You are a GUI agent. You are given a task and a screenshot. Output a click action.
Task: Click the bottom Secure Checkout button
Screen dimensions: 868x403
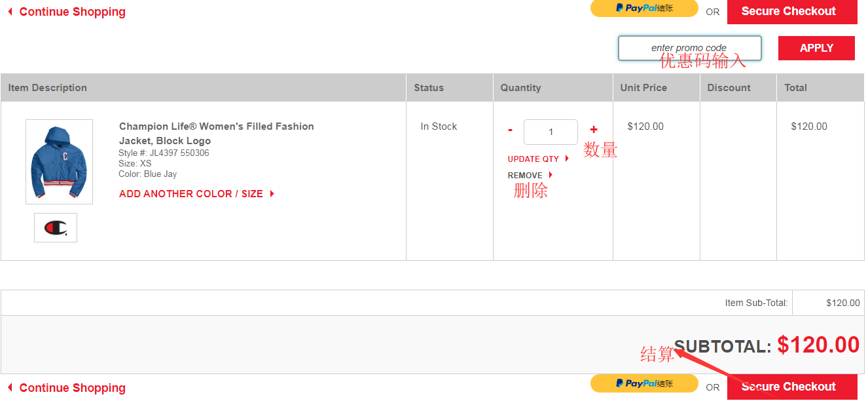pyautogui.click(x=791, y=386)
